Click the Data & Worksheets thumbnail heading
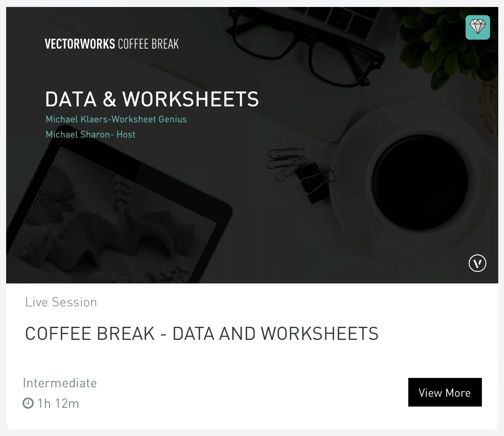The width and height of the screenshot is (504, 436). coord(152,99)
